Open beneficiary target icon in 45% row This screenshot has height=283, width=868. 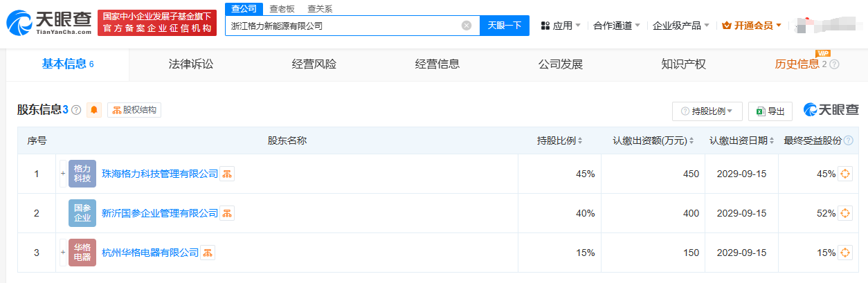pyautogui.click(x=845, y=174)
